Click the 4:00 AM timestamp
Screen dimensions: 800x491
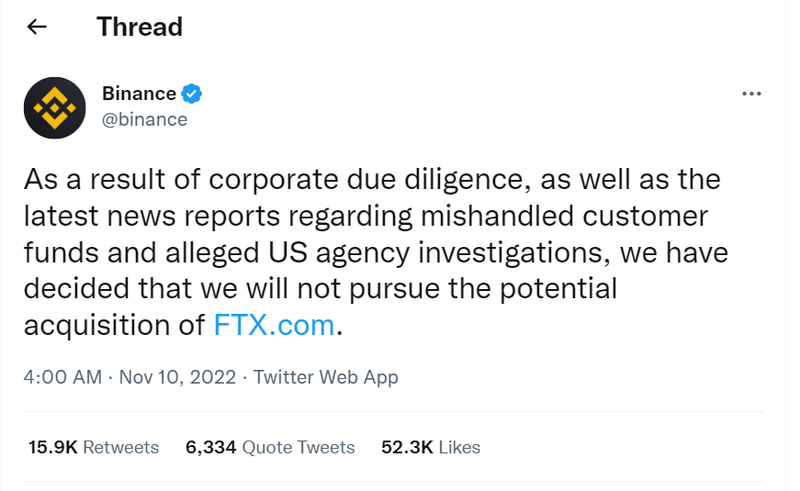(62, 377)
